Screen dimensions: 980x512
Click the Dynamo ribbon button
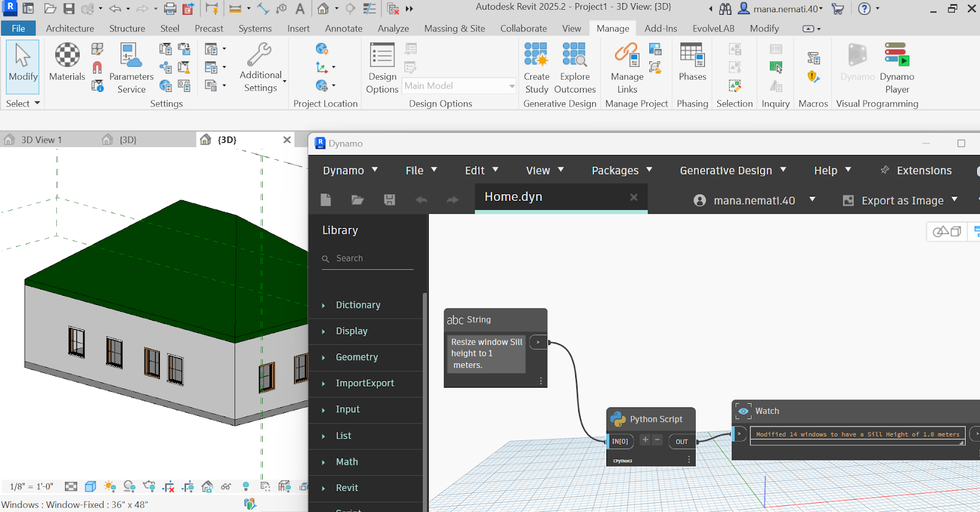(857, 62)
